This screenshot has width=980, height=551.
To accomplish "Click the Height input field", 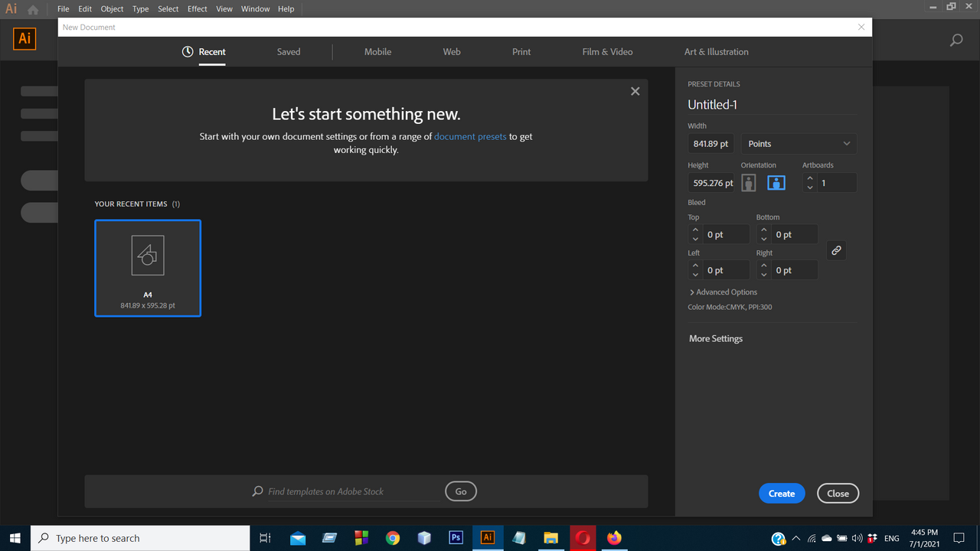I will [x=711, y=183].
